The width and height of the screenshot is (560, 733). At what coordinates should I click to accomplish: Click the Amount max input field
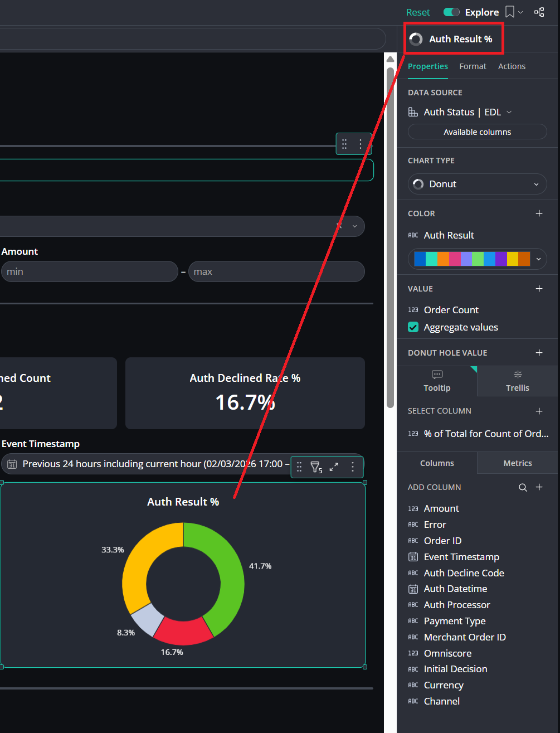[276, 271]
